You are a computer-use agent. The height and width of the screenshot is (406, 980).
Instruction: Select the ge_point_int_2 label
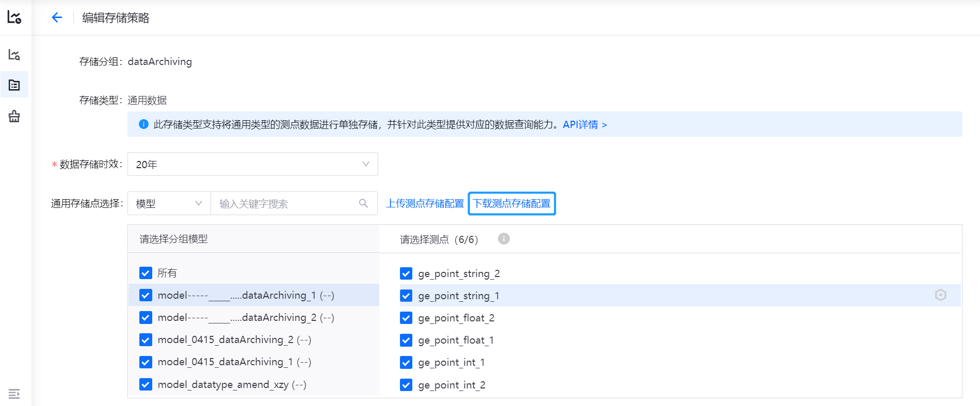tap(452, 385)
